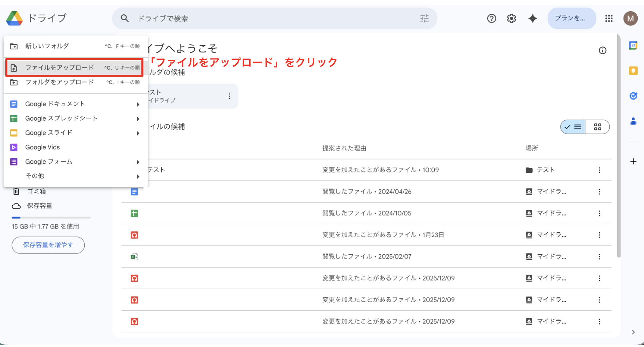This screenshot has width=644, height=347.
Task: Select ファイルをアップロード menu item
Action: pyautogui.click(x=75, y=68)
